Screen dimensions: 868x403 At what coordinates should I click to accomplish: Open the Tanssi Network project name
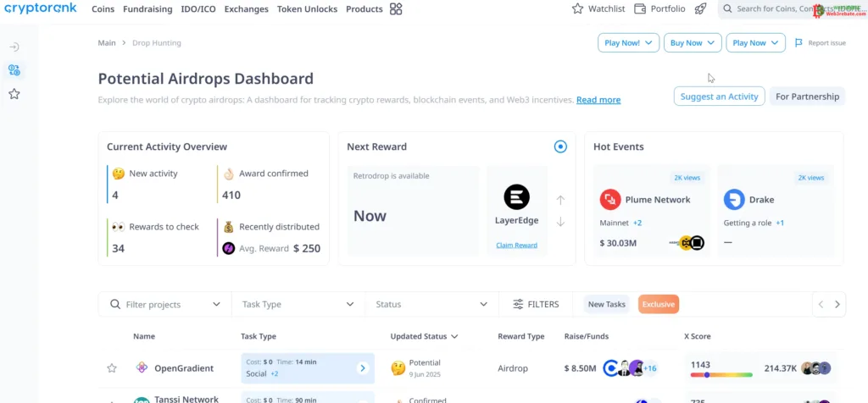[x=186, y=399]
